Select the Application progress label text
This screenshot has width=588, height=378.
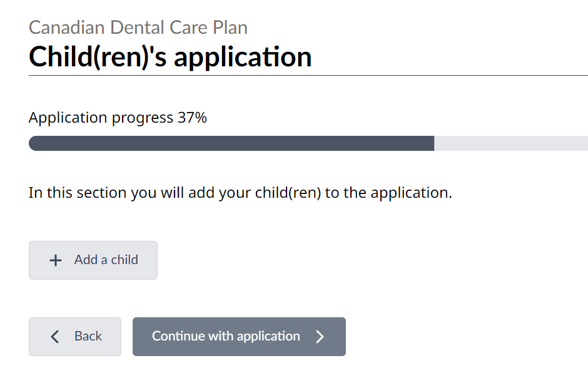101,118
